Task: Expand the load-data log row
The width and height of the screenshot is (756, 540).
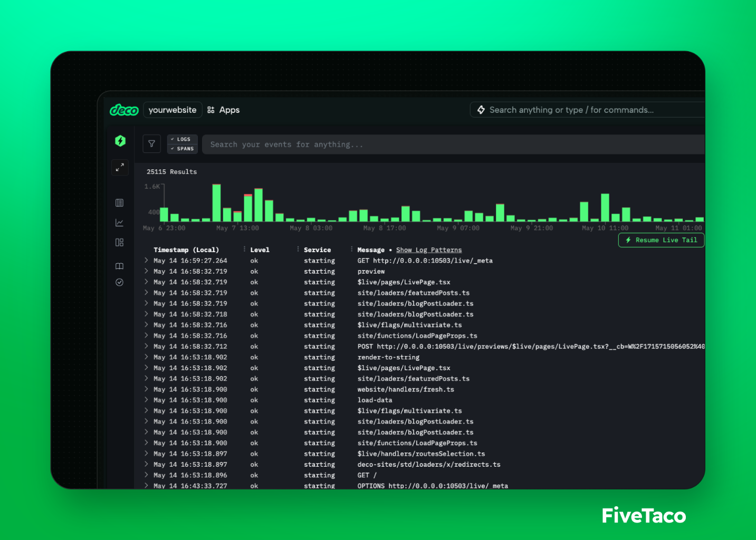Action: [146, 400]
